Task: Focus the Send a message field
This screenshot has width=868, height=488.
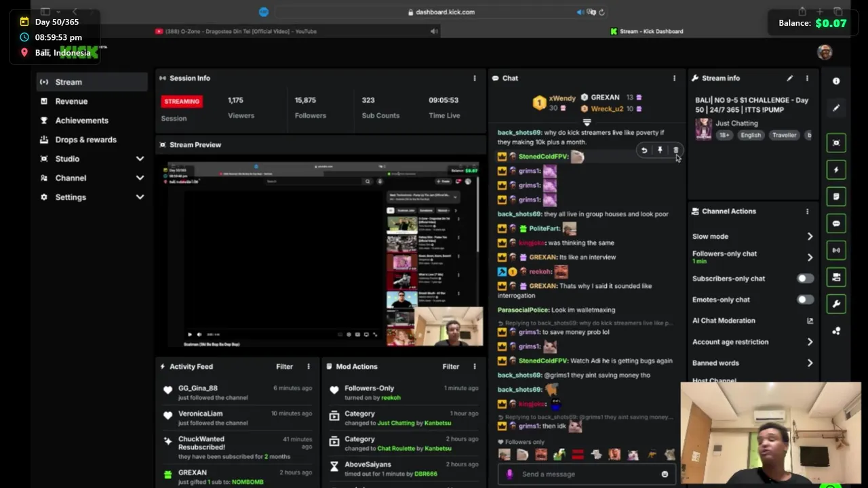Action: (587, 474)
